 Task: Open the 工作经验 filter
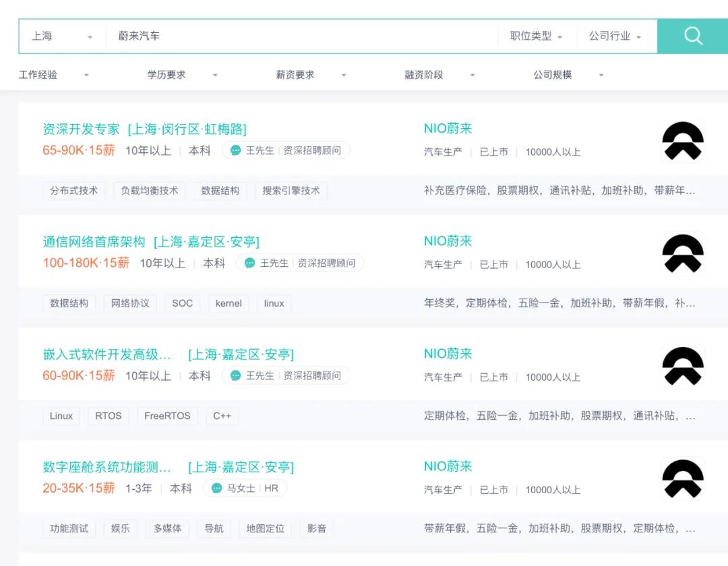54,75
